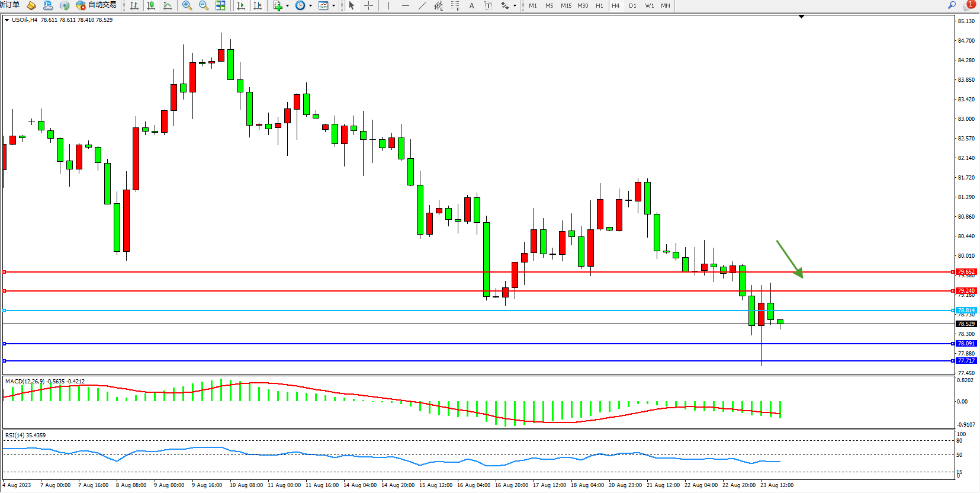
Task: Switch to the H1 timeframe
Action: 599,5
